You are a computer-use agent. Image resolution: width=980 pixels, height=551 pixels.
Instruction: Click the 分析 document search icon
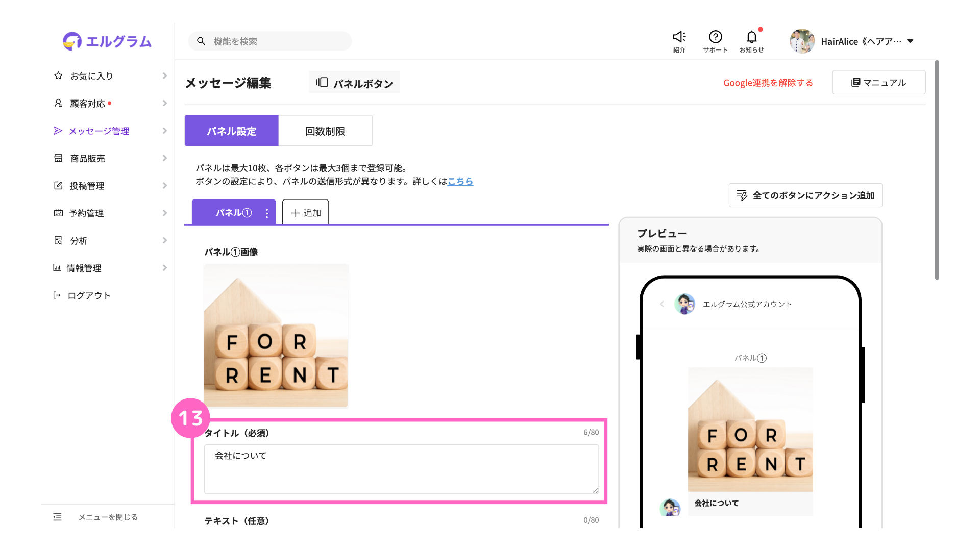click(x=58, y=240)
